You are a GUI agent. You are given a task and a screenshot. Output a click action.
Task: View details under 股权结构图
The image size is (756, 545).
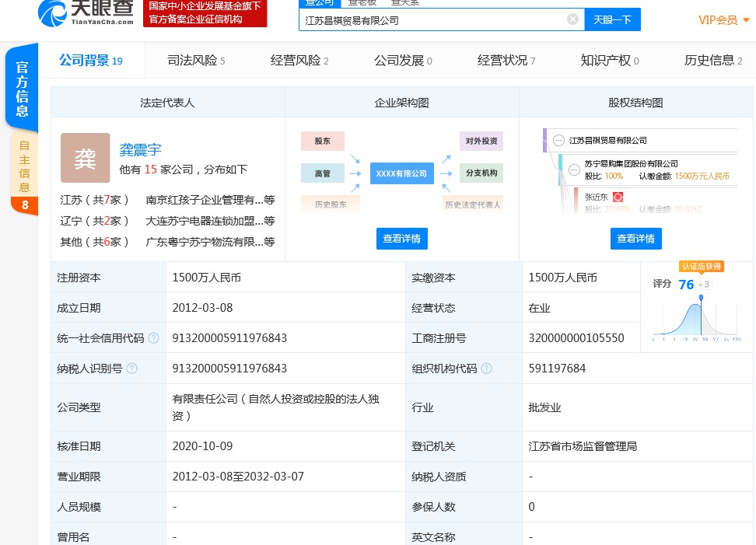(636, 239)
